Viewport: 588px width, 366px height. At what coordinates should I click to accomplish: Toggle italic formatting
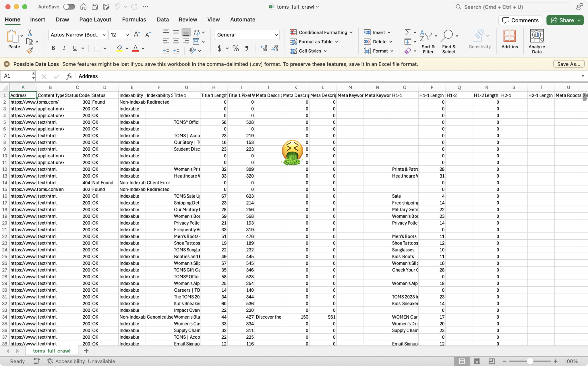tap(64, 48)
